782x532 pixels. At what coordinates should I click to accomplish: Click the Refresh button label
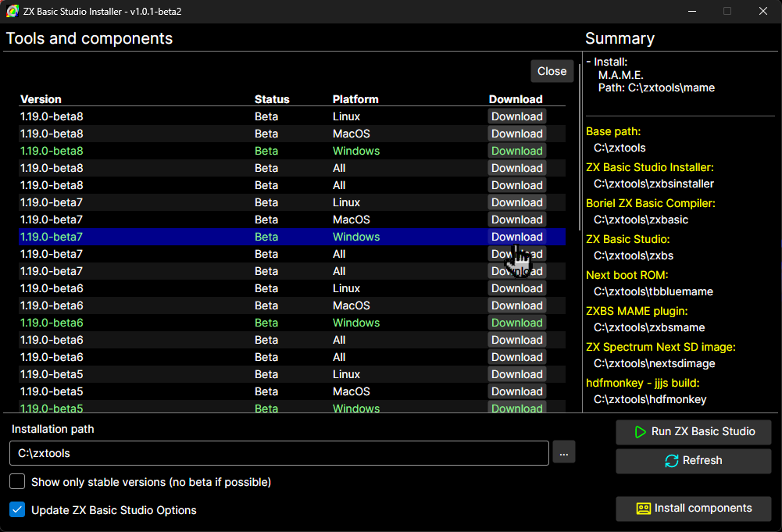coord(702,460)
